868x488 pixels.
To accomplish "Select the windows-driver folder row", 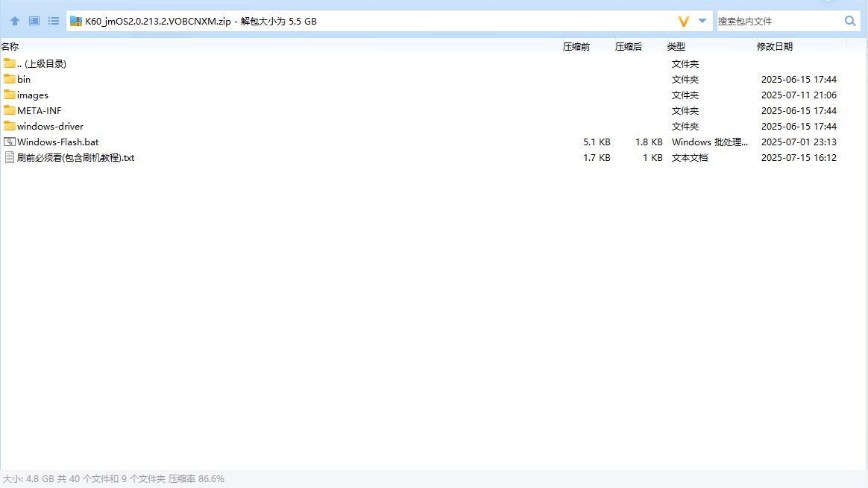I will point(423,126).
